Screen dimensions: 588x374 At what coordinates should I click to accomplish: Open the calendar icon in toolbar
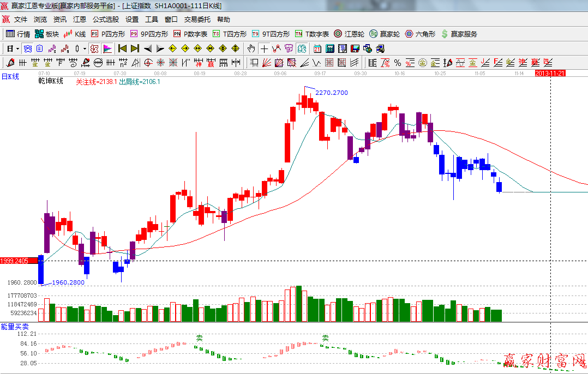(316, 49)
